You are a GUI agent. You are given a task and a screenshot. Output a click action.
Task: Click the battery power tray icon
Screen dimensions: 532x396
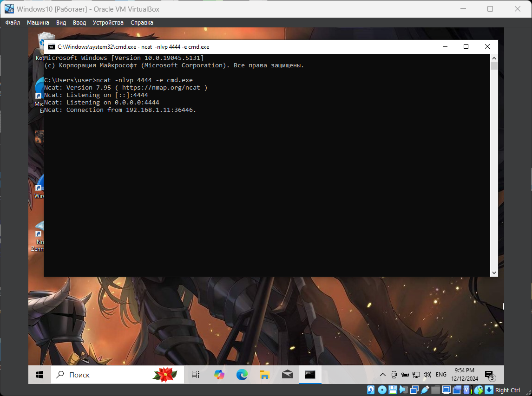405,375
